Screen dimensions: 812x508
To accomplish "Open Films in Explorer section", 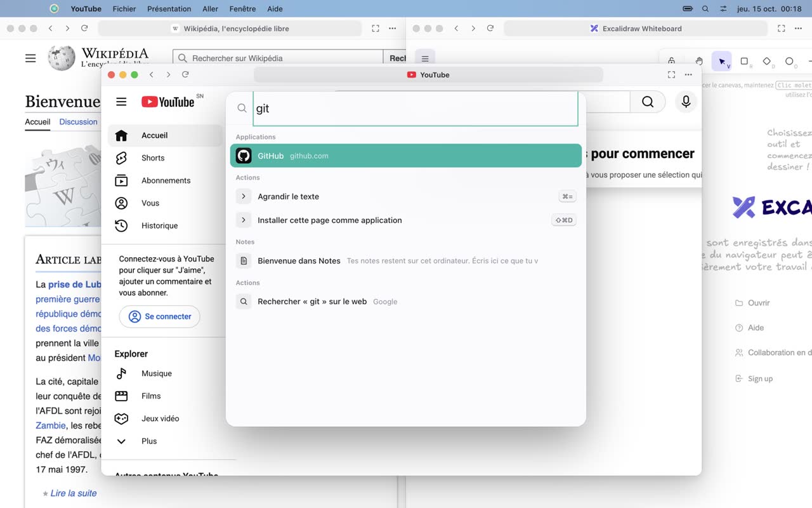I will point(165,396).
